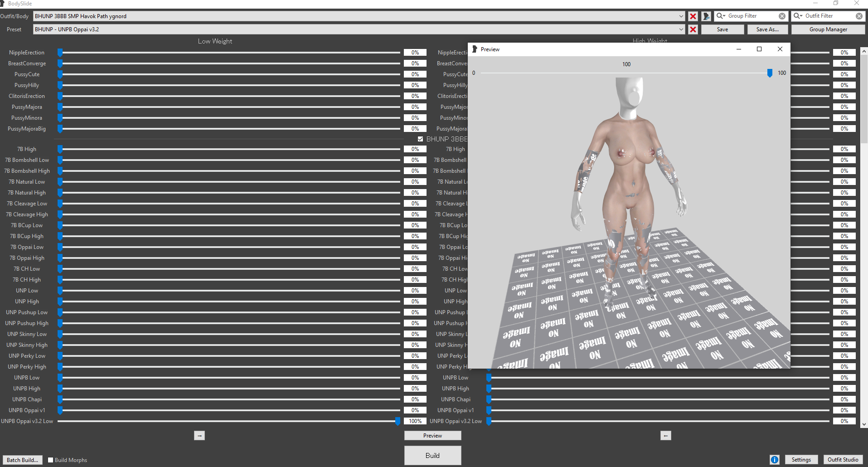Click the Preview button below the sliders
This screenshot has height=467, width=868.
click(432, 436)
